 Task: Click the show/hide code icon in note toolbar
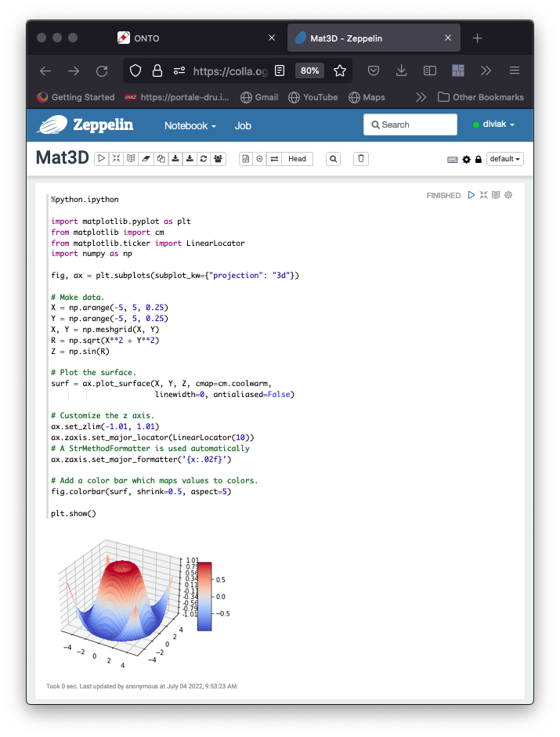pyautogui.click(x=116, y=159)
